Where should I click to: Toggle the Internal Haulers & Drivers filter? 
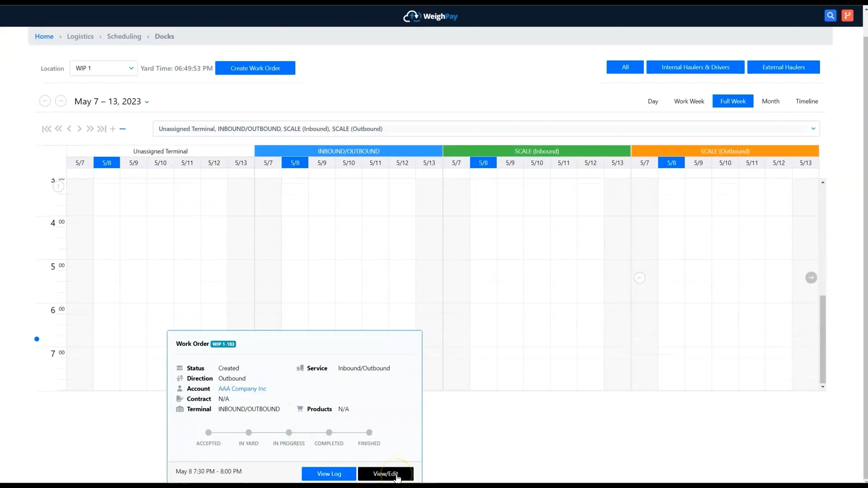point(695,67)
